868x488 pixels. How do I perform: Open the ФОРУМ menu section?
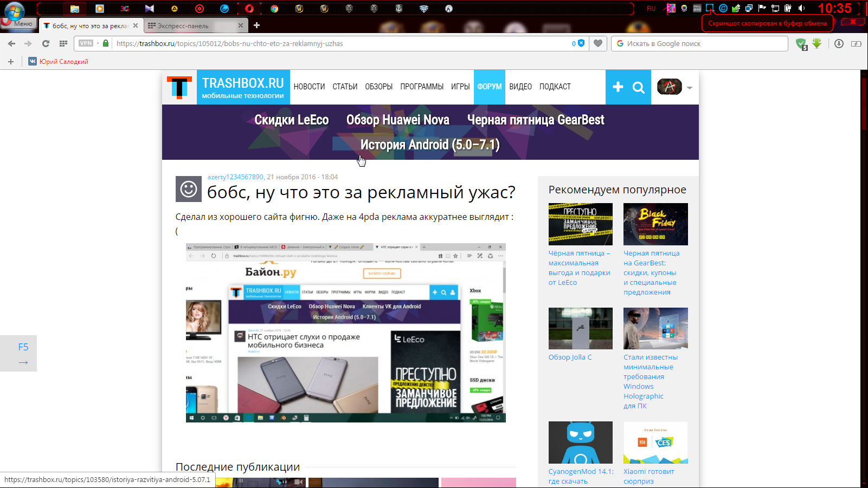(x=490, y=87)
